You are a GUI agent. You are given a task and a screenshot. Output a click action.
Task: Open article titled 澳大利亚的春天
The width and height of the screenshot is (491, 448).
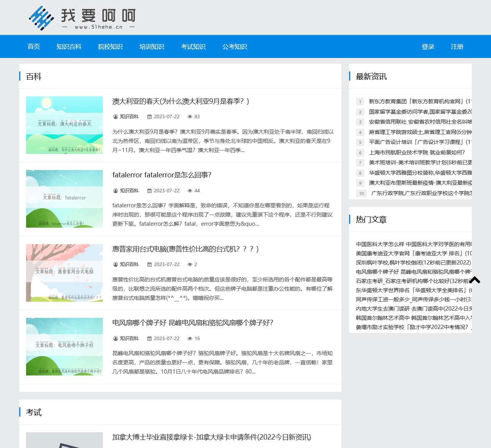pos(181,101)
